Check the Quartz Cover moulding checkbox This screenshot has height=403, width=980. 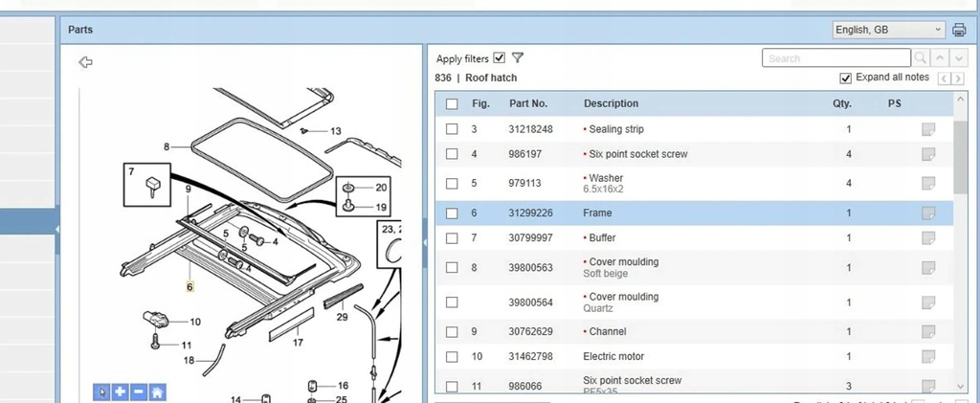coord(452,302)
